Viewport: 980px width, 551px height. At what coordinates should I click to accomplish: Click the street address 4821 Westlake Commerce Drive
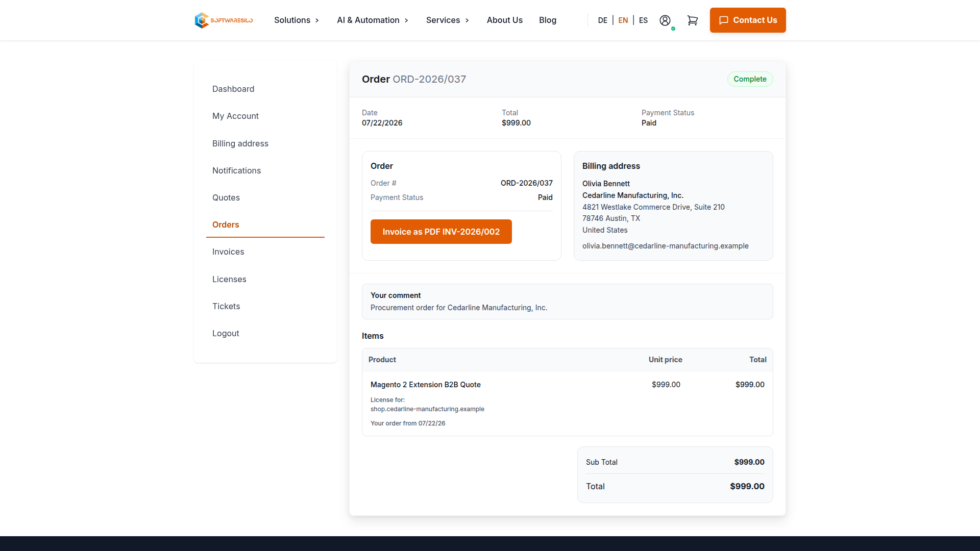pyautogui.click(x=653, y=207)
